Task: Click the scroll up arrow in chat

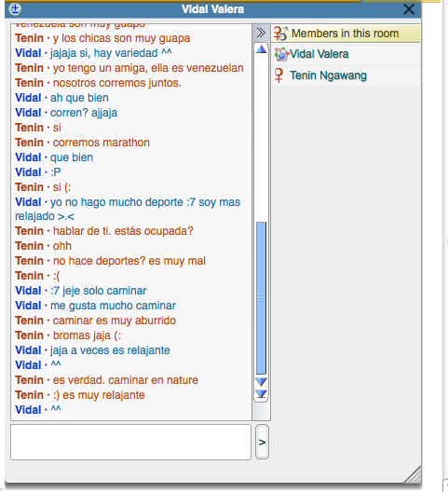Action: [261, 49]
